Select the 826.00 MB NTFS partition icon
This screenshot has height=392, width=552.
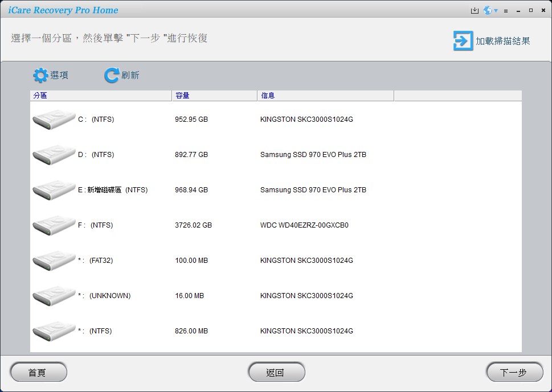[54, 331]
